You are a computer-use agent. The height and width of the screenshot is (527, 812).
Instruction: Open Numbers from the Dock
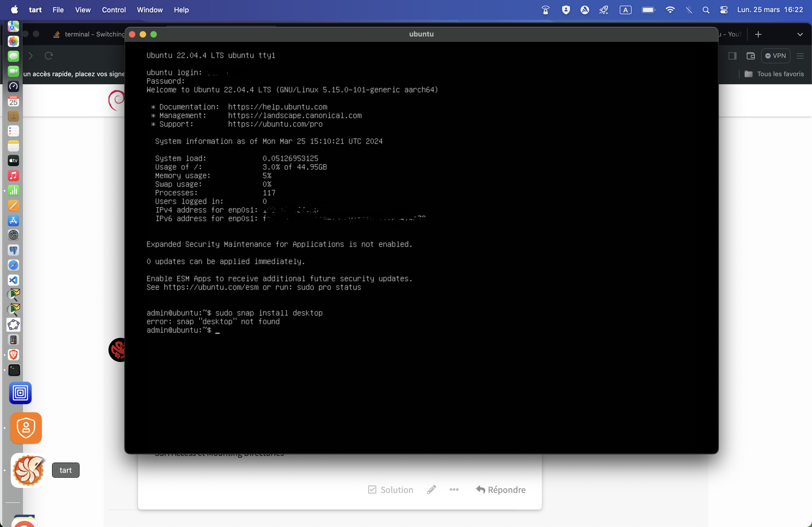click(13, 191)
